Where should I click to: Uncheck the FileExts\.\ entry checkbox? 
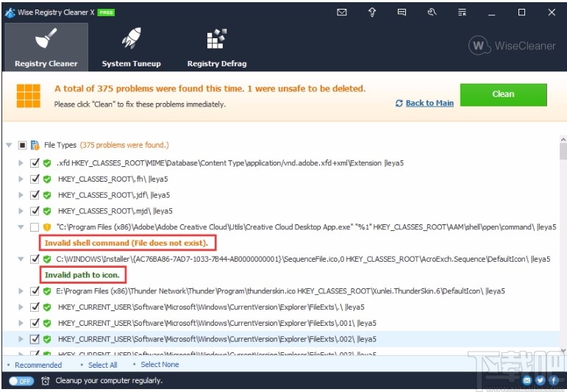click(x=35, y=307)
